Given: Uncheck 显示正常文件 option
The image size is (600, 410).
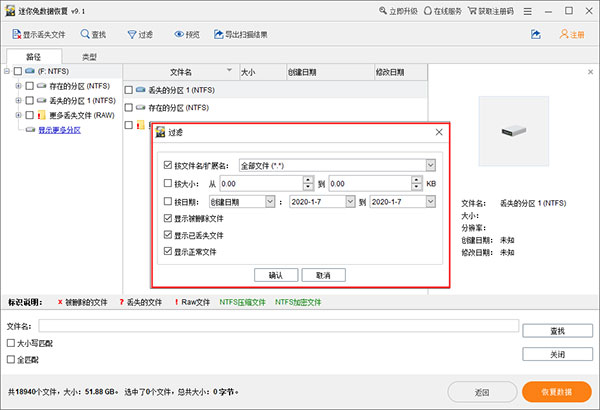Looking at the screenshot, I should coord(167,252).
